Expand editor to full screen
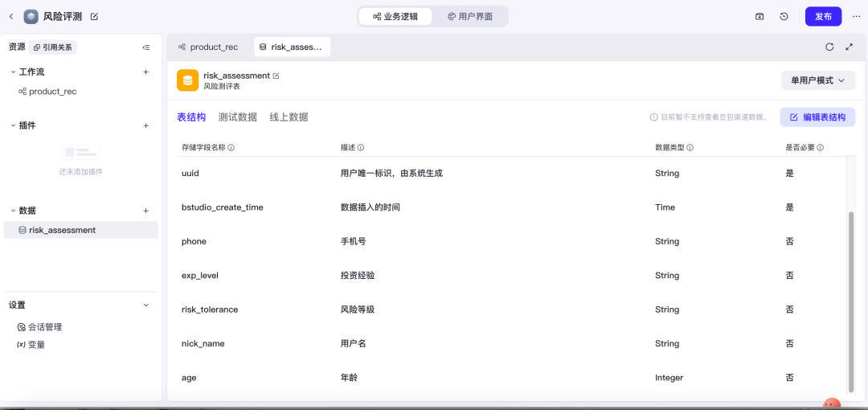The width and height of the screenshot is (868, 410). (x=850, y=47)
